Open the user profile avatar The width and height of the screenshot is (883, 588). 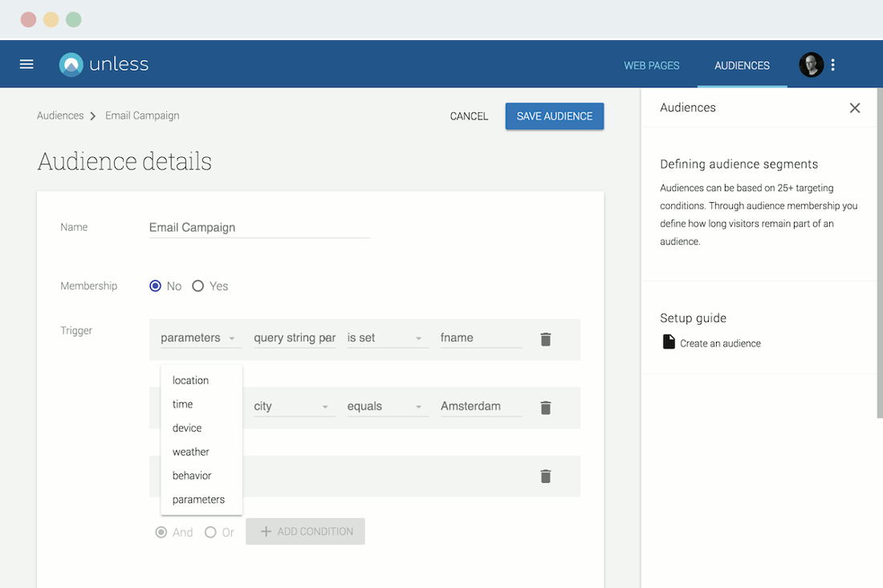tap(811, 65)
